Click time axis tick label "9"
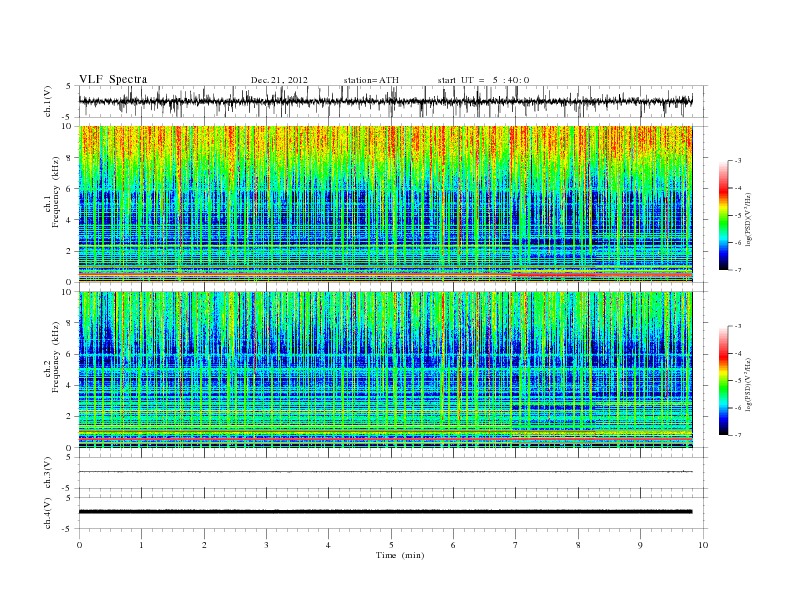Viewport: 792px width, 612px height. coord(640,545)
